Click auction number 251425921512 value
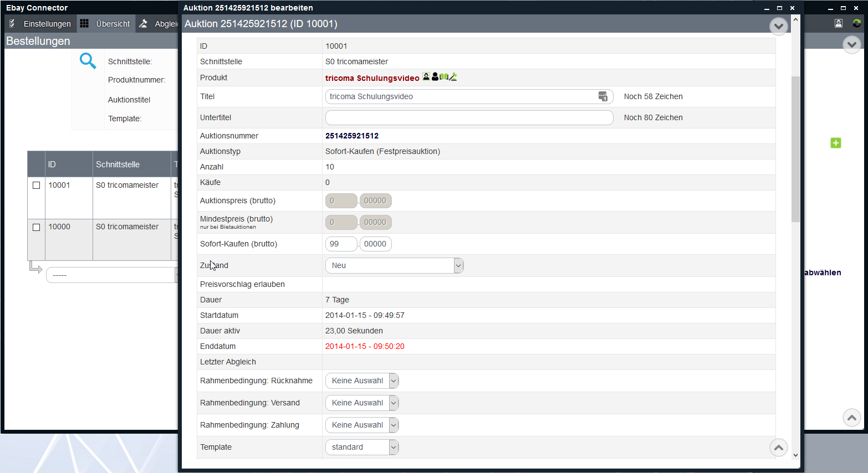Image resolution: width=868 pixels, height=473 pixels. pos(352,136)
